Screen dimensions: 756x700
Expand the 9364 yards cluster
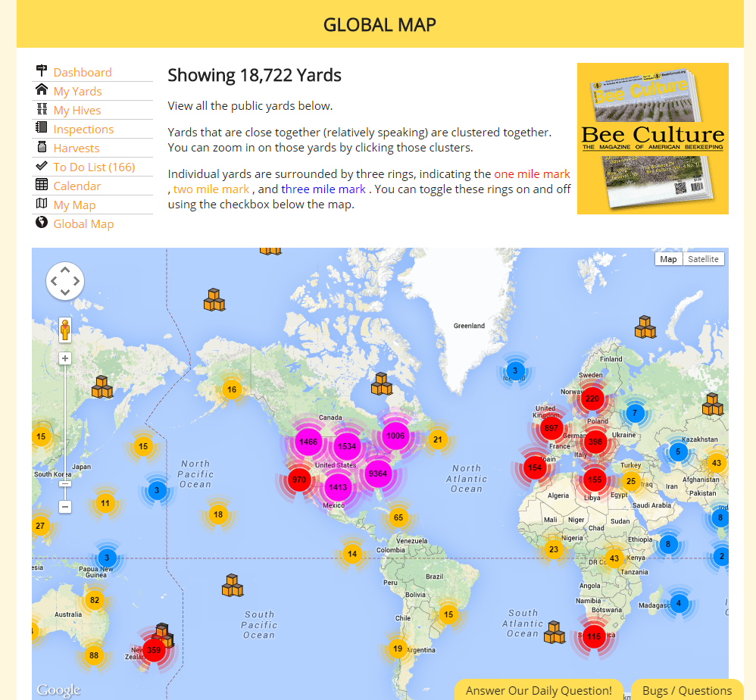pyautogui.click(x=377, y=474)
